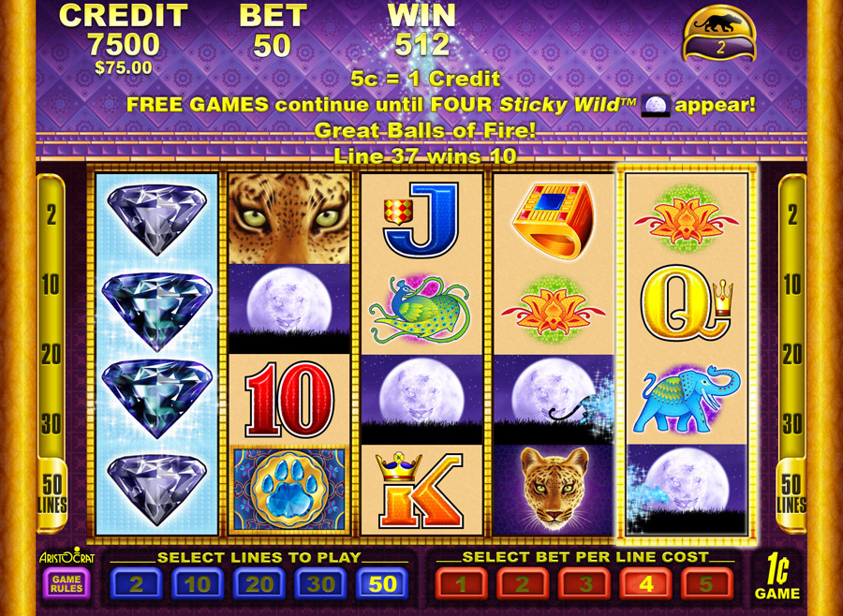
Task: Click the moon sticky wild on reel five
Action: [x=687, y=489]
